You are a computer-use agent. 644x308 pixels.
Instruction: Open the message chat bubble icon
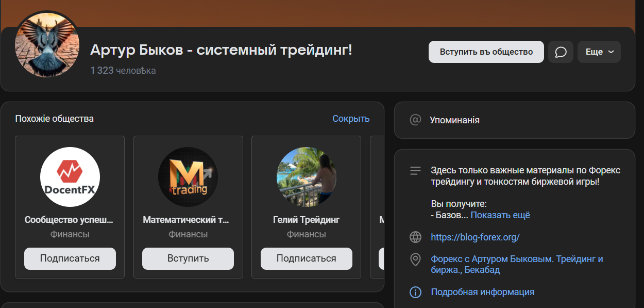click(561, 52)
